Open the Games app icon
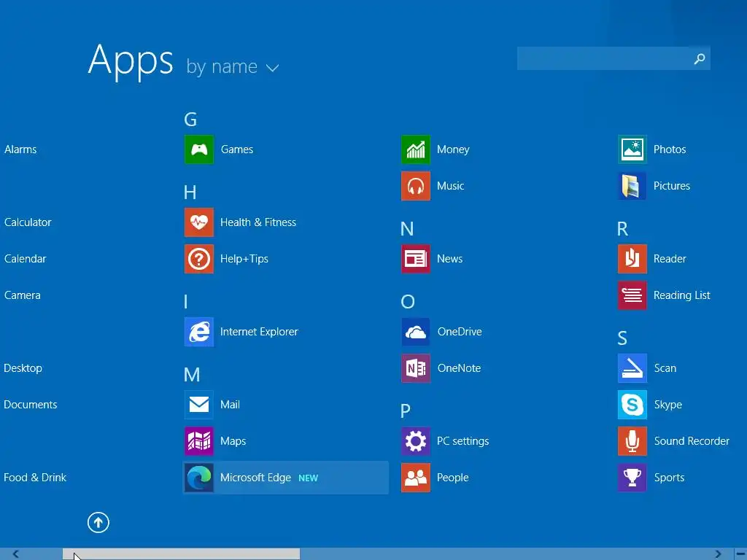This screenshot has height=560, width=747. pos(198,149)
